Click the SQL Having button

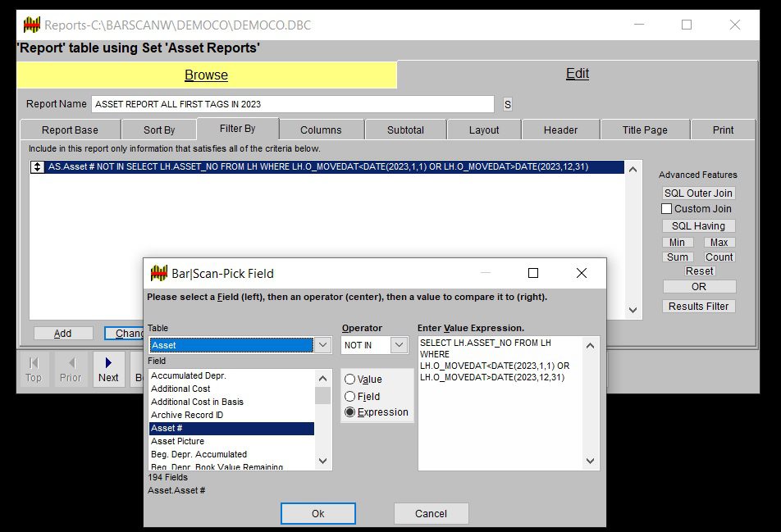click(698, 226)
